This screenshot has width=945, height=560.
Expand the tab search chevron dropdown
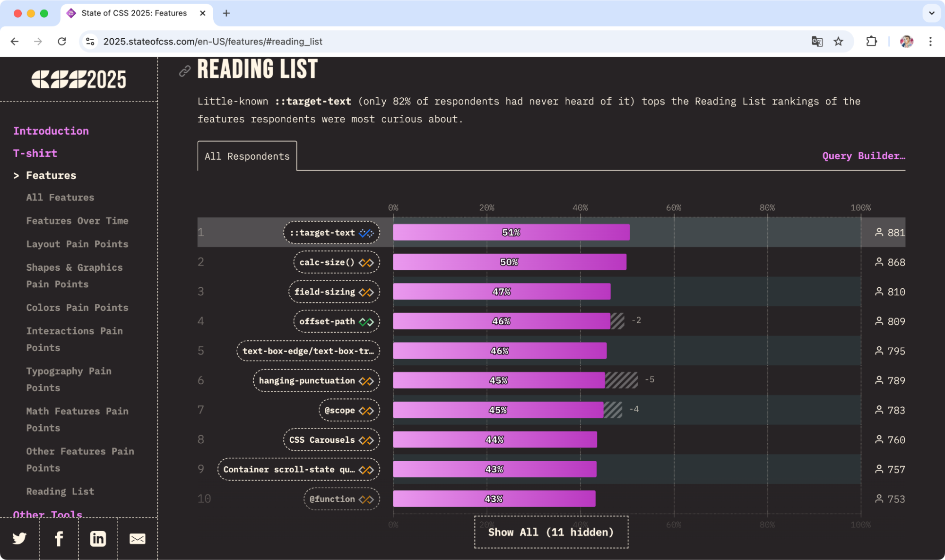[931, 13]
